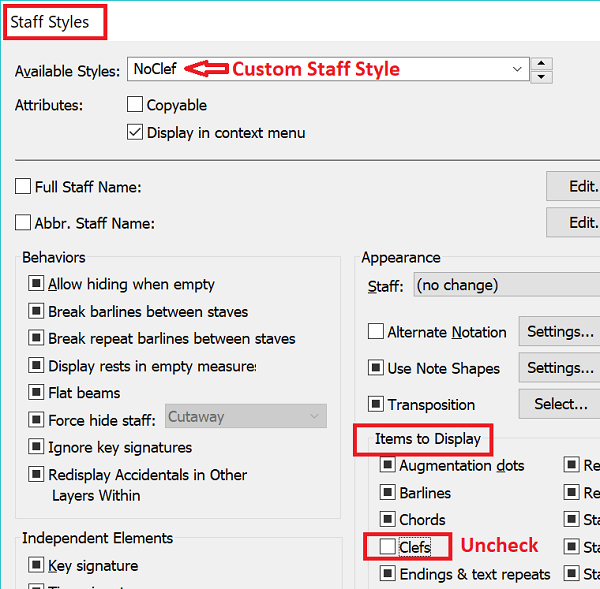600x589 pixels.
Task: Click the Available Styles up arrow
Action: (543, 64)
